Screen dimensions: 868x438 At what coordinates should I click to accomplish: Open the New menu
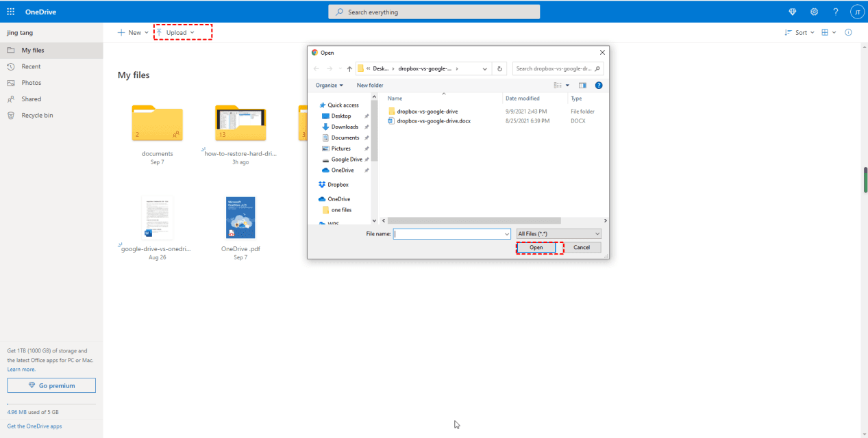coord(133,32)
